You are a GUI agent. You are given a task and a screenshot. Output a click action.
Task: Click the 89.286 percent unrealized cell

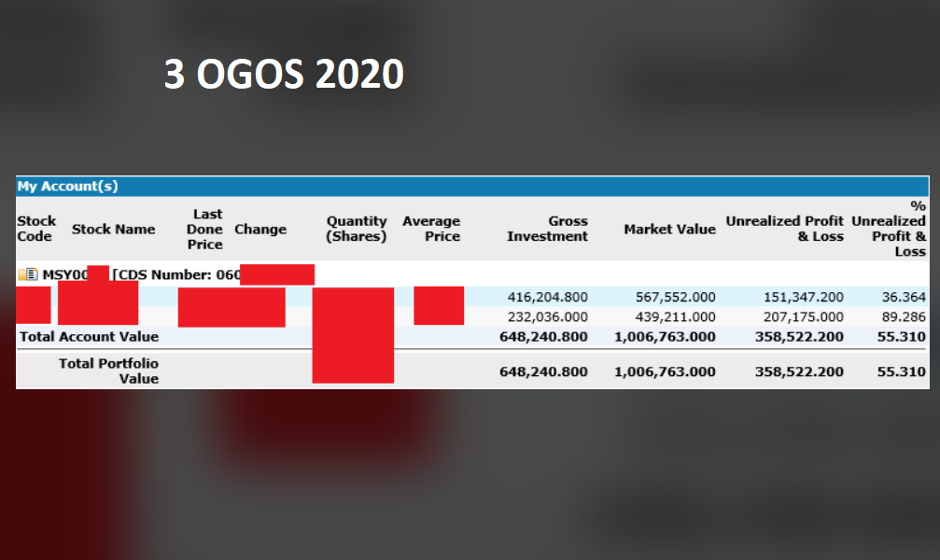[x=904, y=317]
